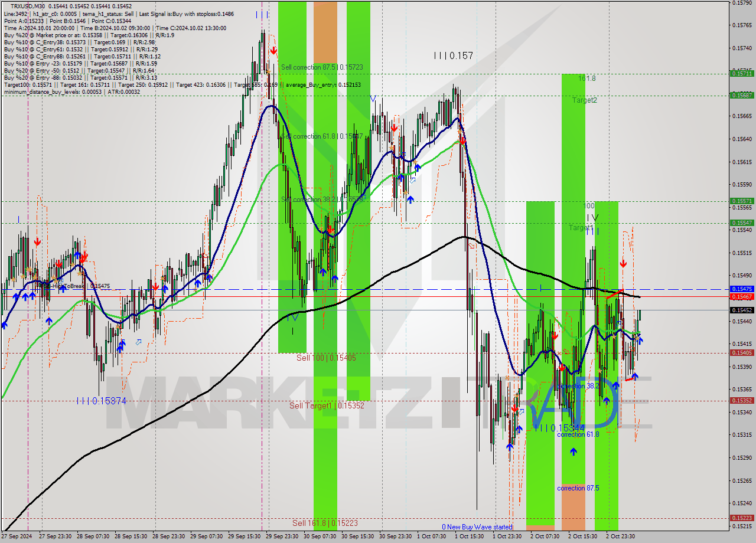Click the 'Sell Target1 | 0.15352' label
Image resolution: width=756 pixels, height=543 pixels.
(x=327, y=405)
